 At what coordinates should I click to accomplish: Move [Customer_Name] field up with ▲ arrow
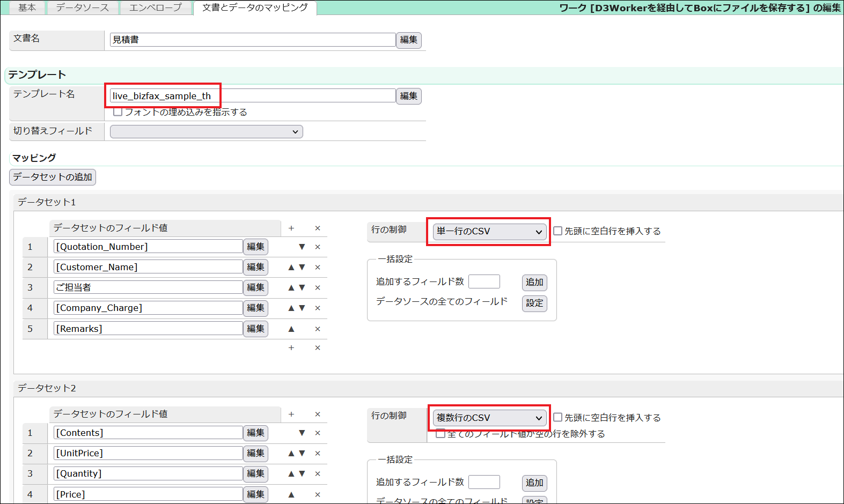click(291, 268)
